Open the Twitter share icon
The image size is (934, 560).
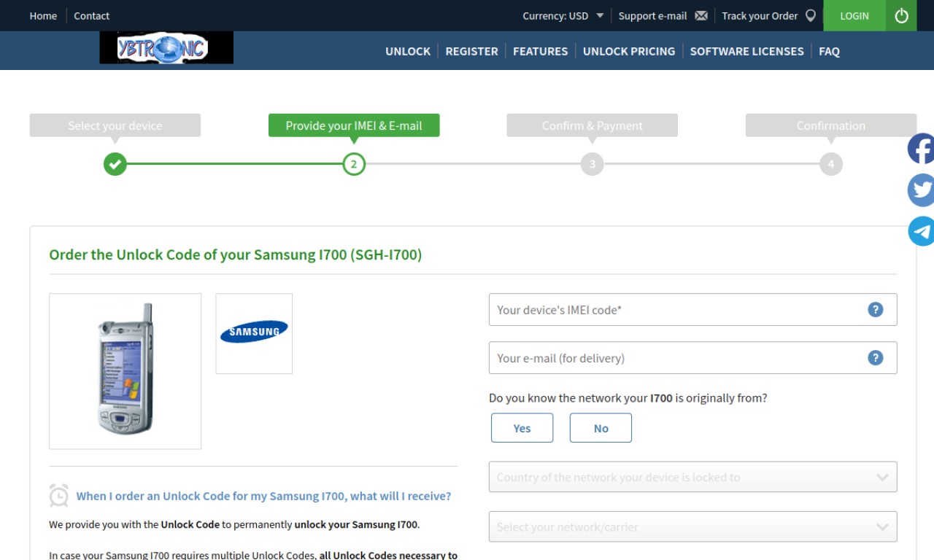coord(921,190)
